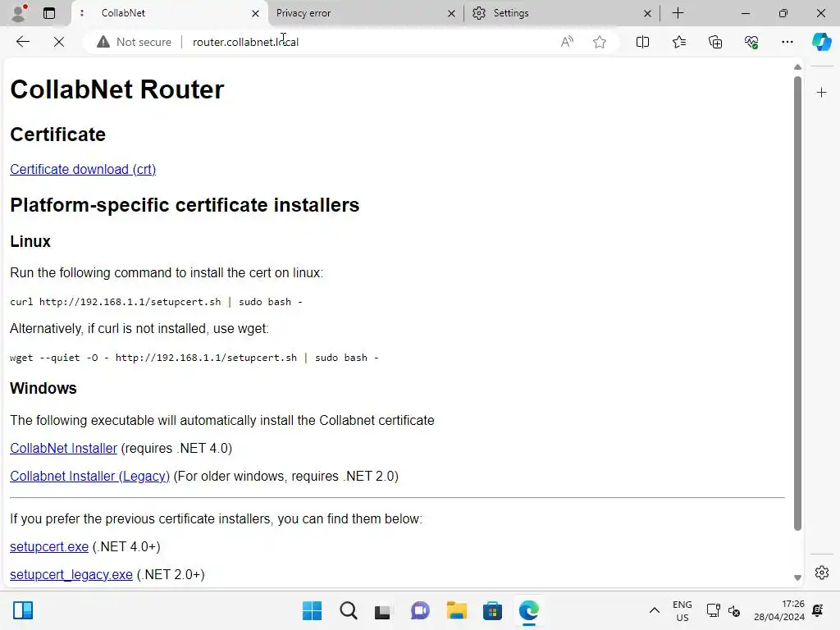Open the tab actions menu icon
Screen dimensions: 840x630
point(49,13)
